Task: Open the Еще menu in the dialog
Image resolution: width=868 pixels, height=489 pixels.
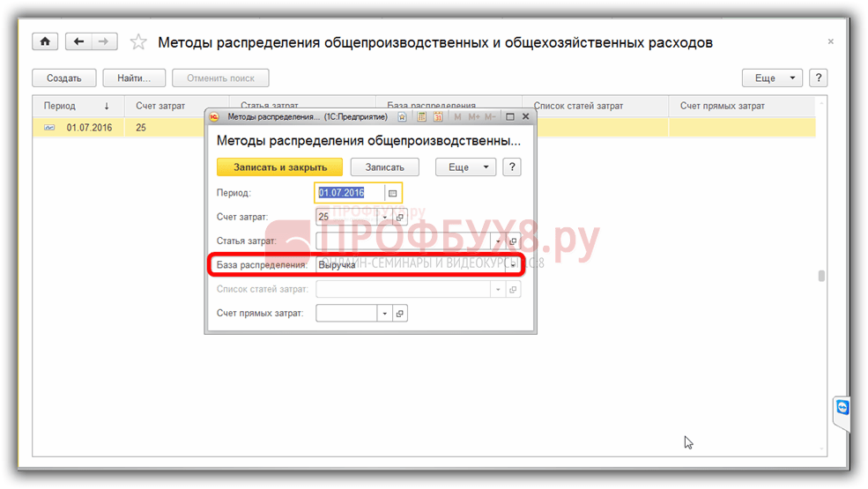Action: (465, 167)
